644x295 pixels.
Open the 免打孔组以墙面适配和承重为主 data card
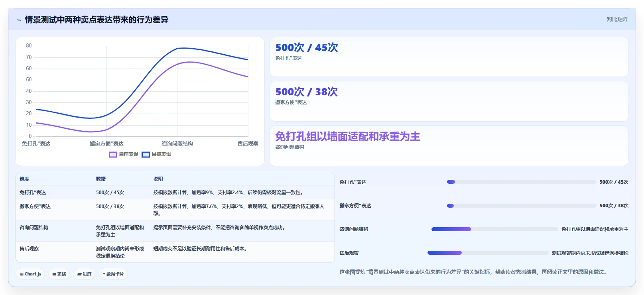449,146
